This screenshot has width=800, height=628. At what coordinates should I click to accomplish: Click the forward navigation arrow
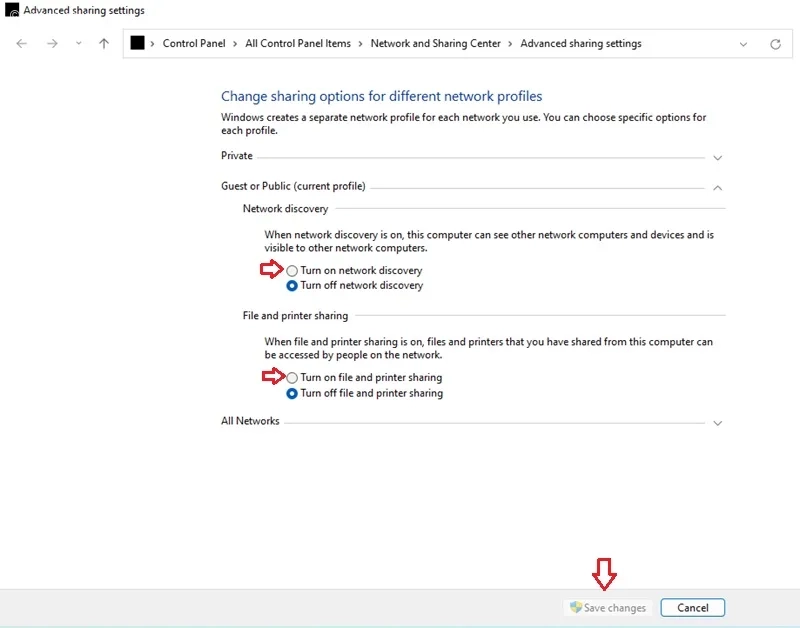[x=52, y=44]
